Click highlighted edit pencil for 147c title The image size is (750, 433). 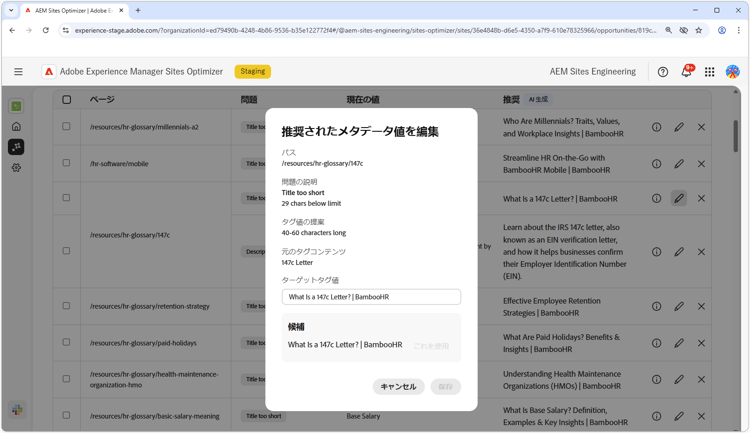[x=679, y=198]
